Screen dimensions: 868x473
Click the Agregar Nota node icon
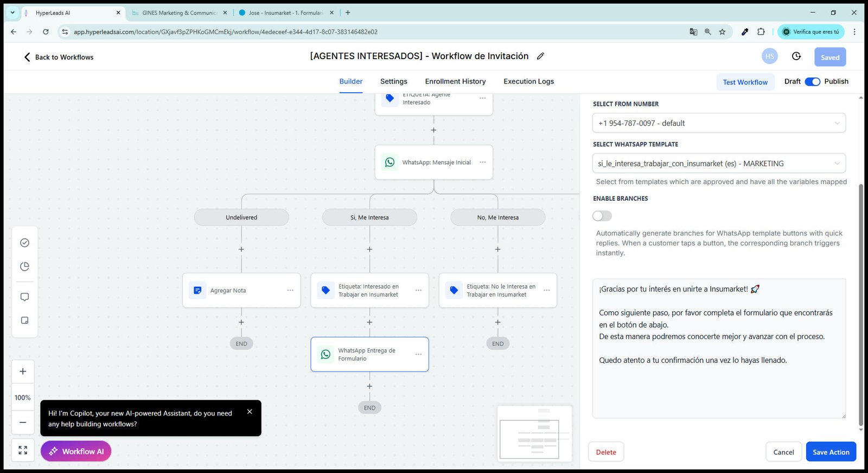coord(197,291)
